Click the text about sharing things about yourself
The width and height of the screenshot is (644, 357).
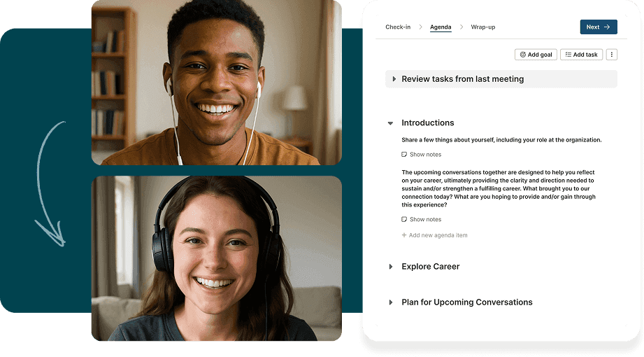[x=501, y=140]
